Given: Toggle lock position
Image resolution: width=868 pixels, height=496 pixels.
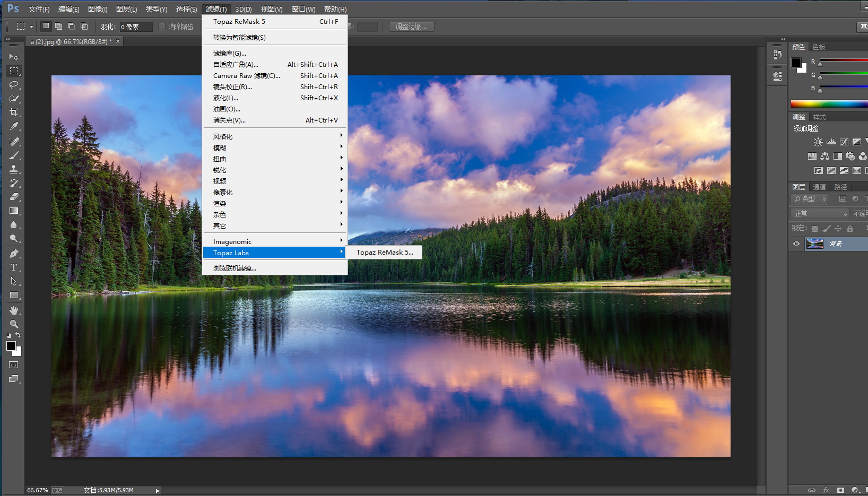Looking at the screenshot, I should point(838,229).
